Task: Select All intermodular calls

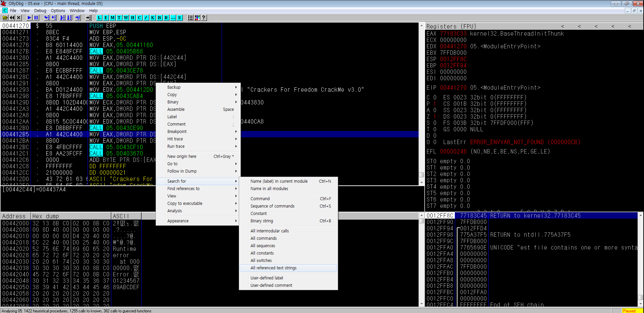Action: (288, 231)
